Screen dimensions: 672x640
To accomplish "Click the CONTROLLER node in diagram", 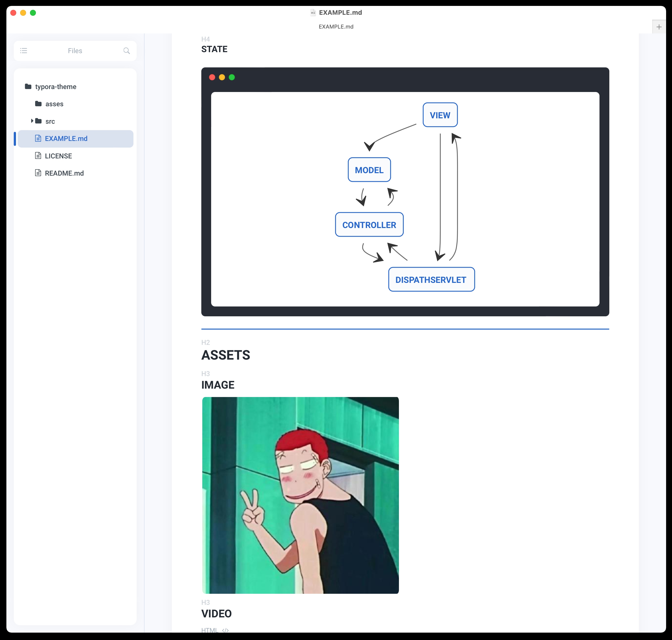I will pos(368,225).
